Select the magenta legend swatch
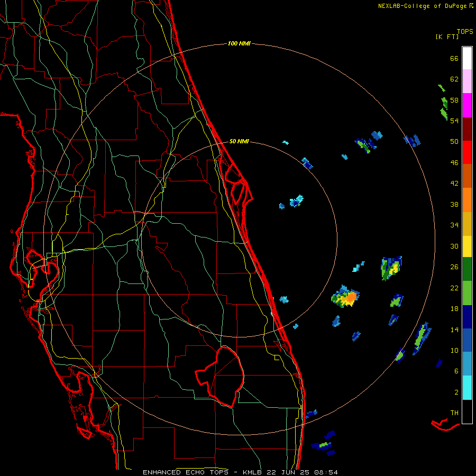The height and width of the screenshot is (476, 476). pyautogui.click(x=467, y=105)
